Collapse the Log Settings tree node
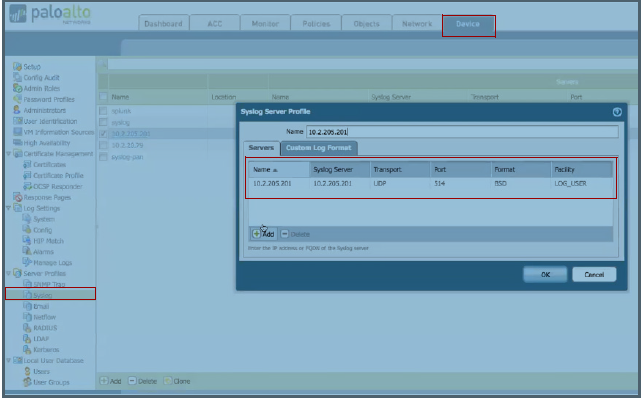This screenshot has height=399, width=642. tap(9, 208)
